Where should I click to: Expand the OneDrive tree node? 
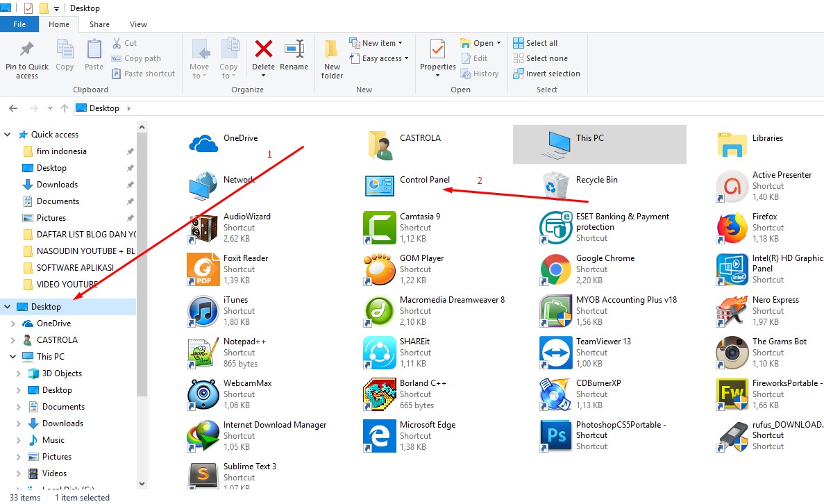13,324
